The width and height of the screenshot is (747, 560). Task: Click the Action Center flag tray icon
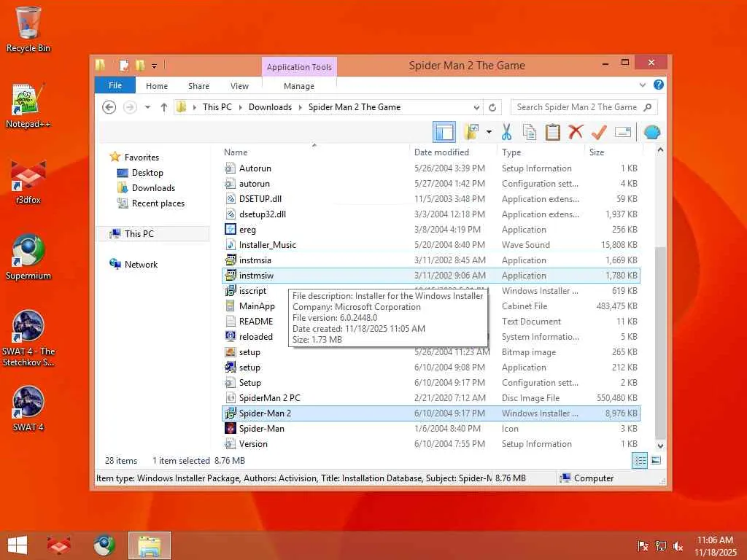point(643,546)
